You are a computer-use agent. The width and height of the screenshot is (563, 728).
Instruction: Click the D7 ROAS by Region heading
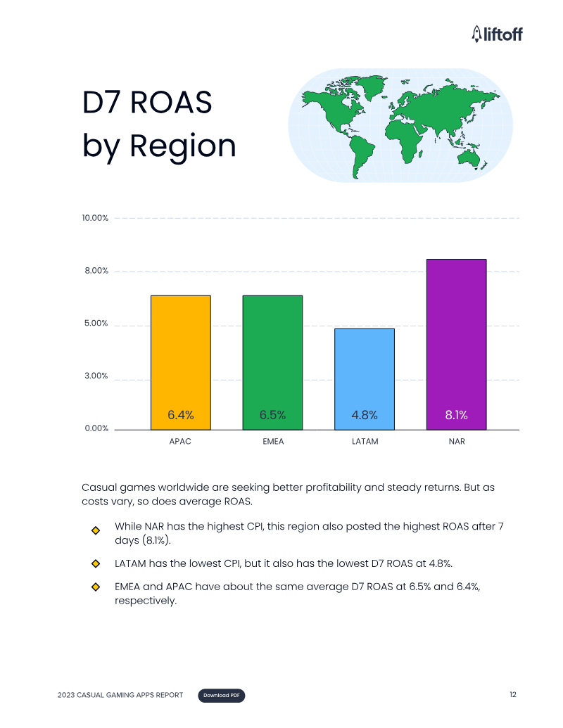(159, 124)
